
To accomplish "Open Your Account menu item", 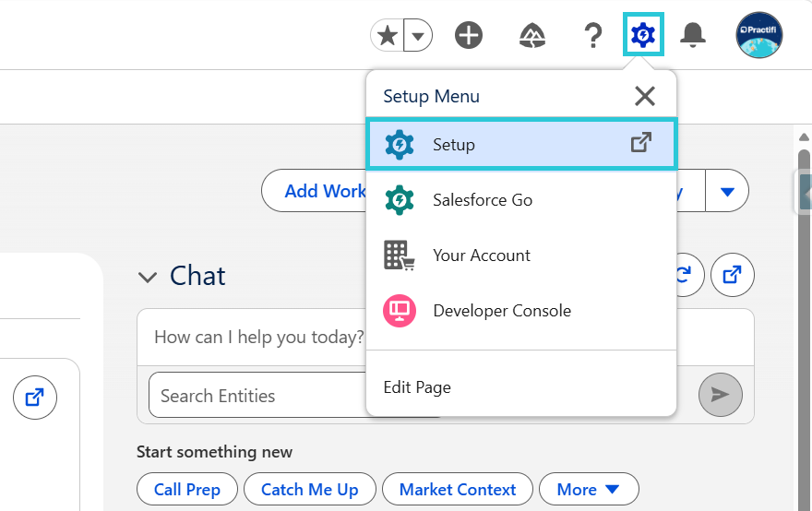I will (521, 255).
